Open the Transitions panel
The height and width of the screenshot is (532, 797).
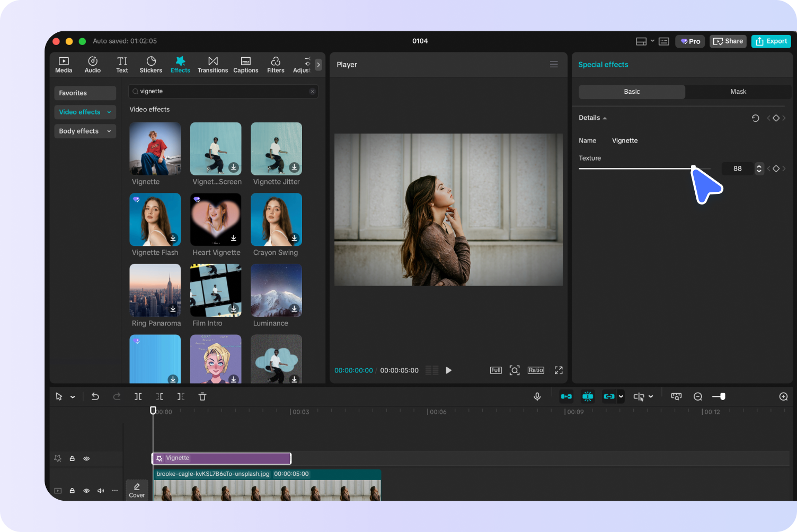[212, 64]
